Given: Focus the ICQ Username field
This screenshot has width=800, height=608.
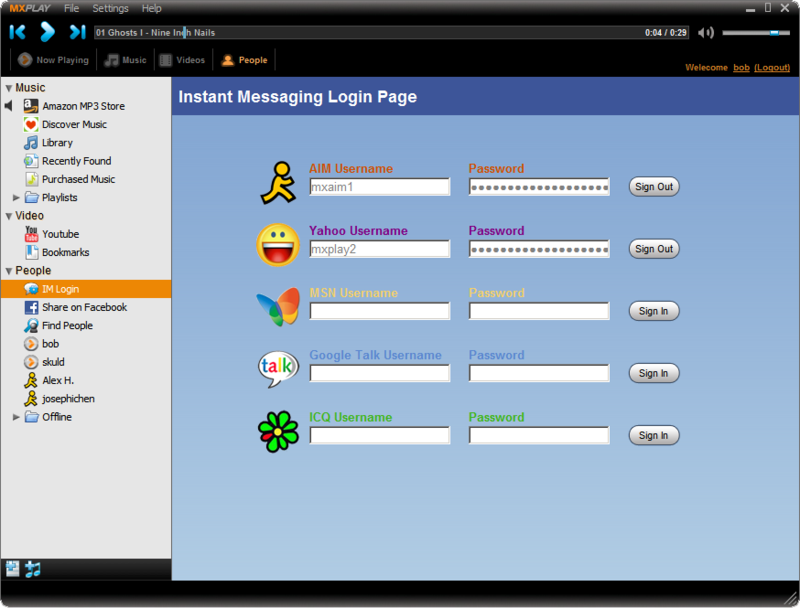Looking at the screenshot, I should (380, 436).
